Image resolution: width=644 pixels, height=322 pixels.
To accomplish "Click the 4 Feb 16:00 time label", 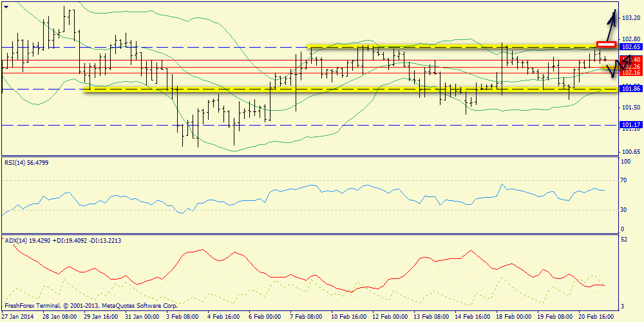I will point(223,317).
